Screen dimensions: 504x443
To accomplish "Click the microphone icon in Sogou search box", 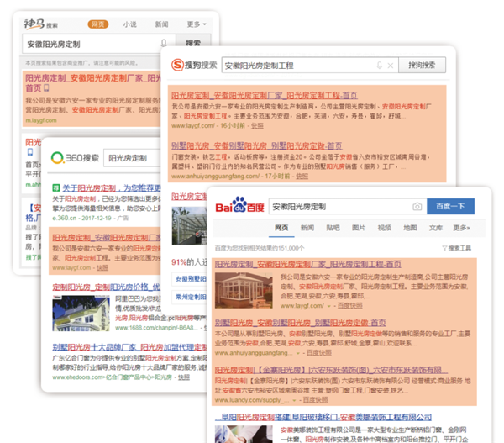I will coord(380,65).
